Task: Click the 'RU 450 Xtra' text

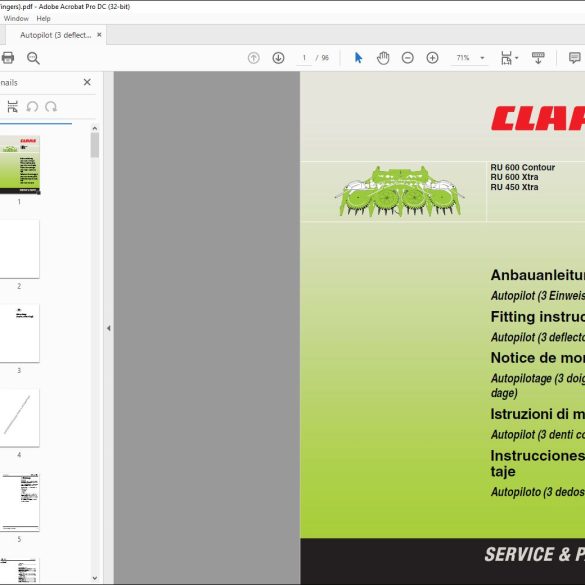Action: [x=514, y=187]
